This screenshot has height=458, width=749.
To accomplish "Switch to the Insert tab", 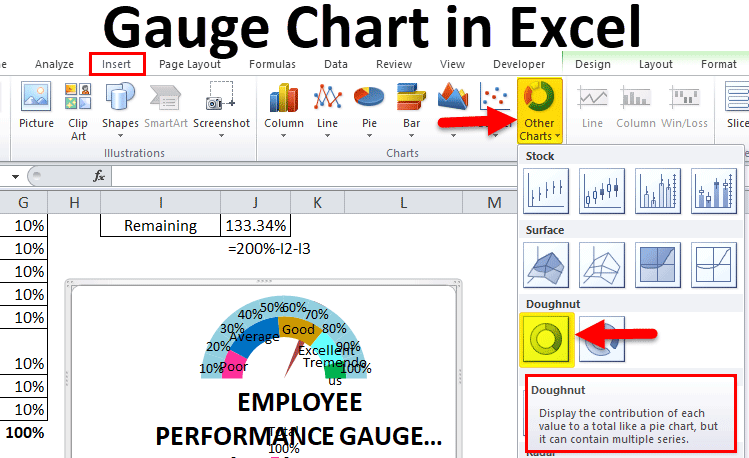I will (x=117, y=64).
